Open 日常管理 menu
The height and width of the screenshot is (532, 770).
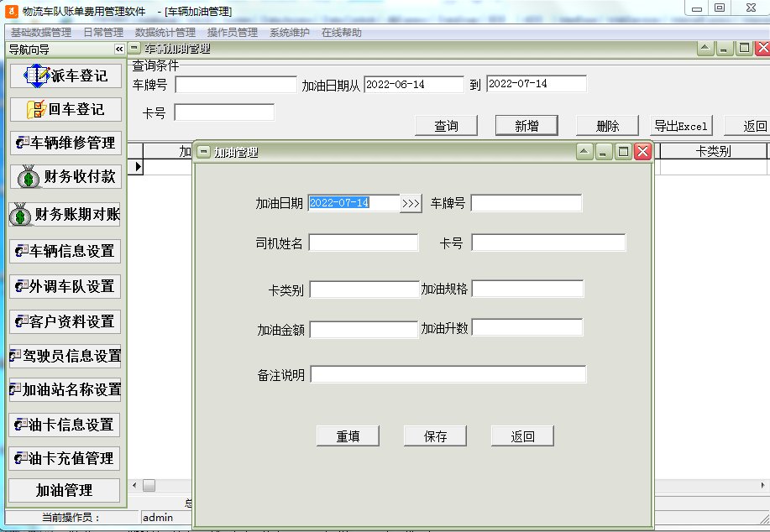pyautogui.click(x=103, y=33)
